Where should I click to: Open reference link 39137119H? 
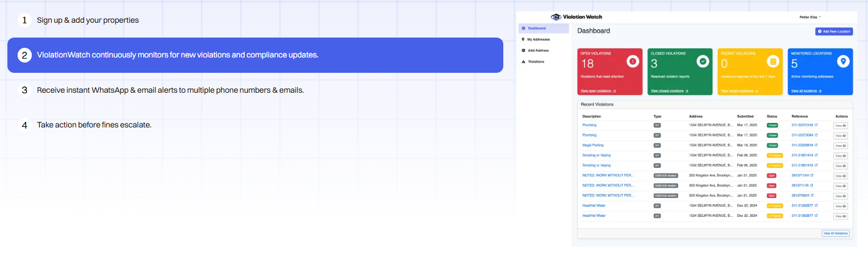[800, 175]
